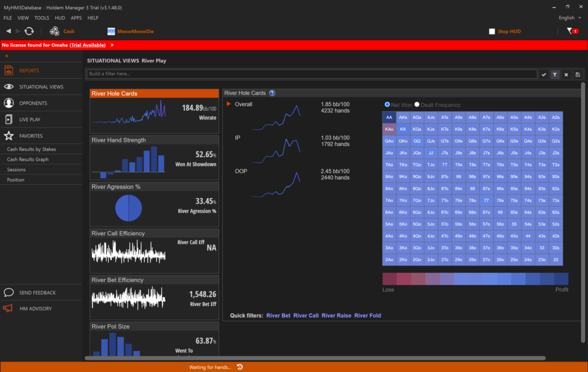
Task: Select the MeowMeowDie player icon
Action: point(111,31)
